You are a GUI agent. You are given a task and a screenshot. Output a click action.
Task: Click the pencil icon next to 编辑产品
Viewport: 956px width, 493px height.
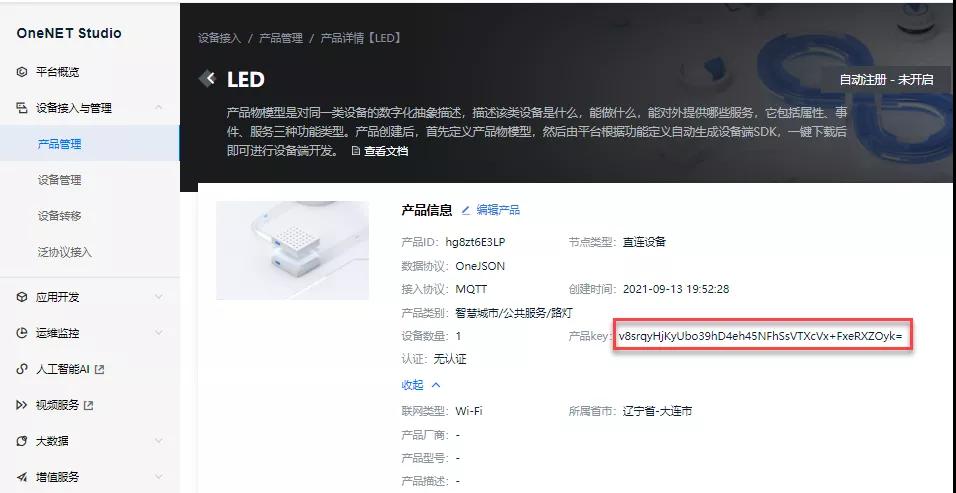click(x=466, y=210)
